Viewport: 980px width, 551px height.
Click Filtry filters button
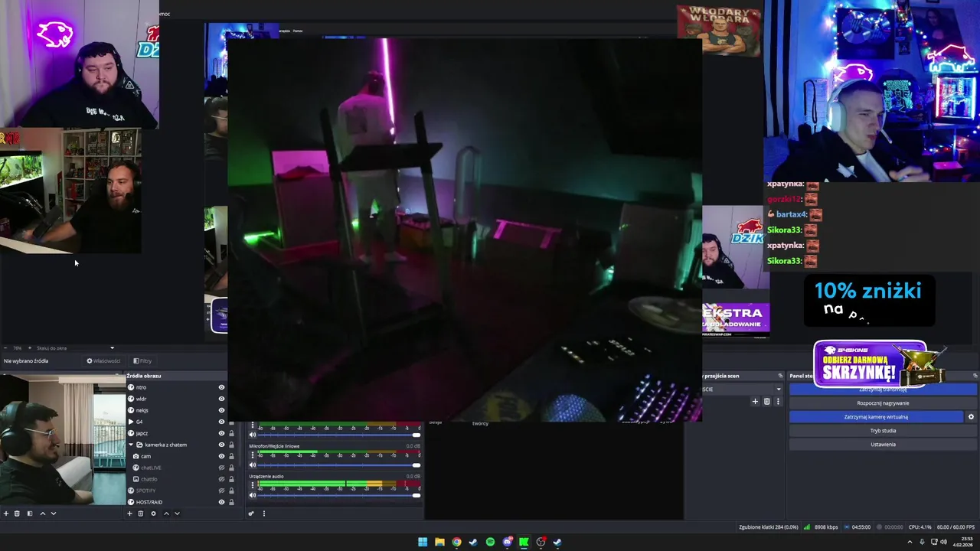tap(142, 361)
